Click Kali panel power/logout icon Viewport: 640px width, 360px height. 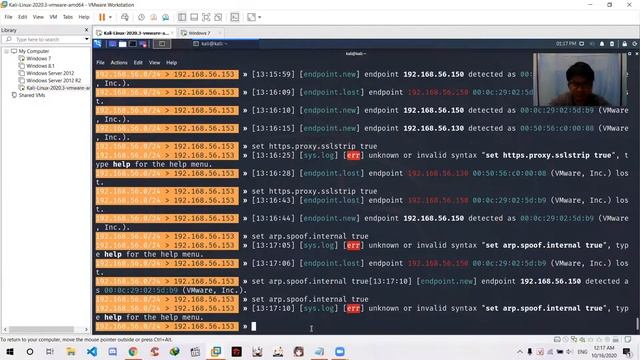pos(635,44)
